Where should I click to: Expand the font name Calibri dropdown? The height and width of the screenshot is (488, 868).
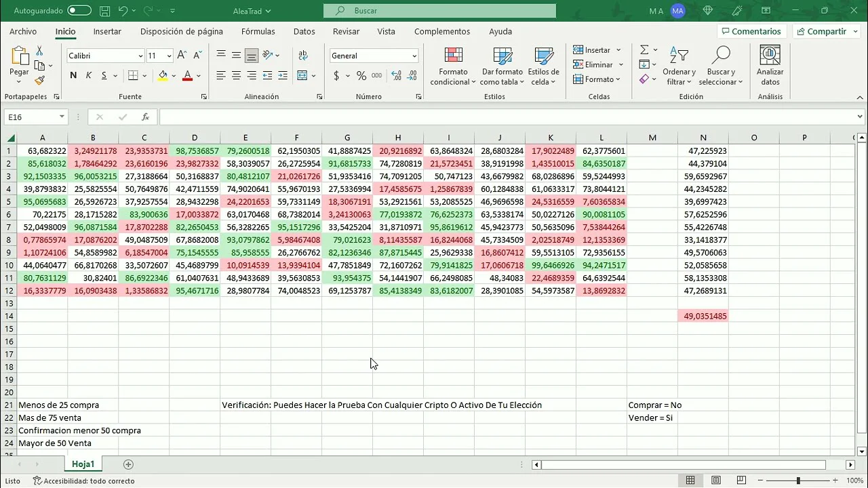click(140, 56)
